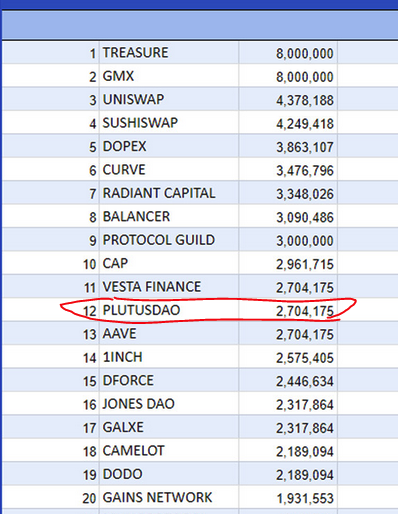
Task: Select the CAMELOT cell
Action: [x=169, y=450]
